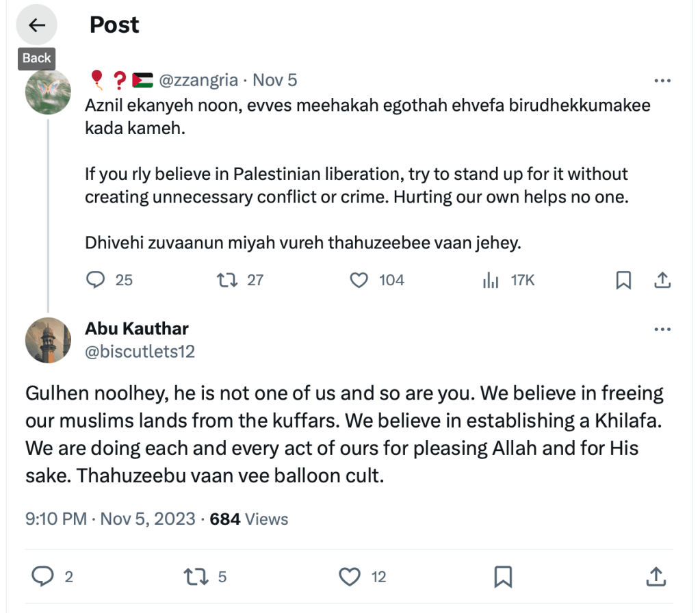Repost the @zzangria post
Screen dimensions: 700x613
pos(225,280)
